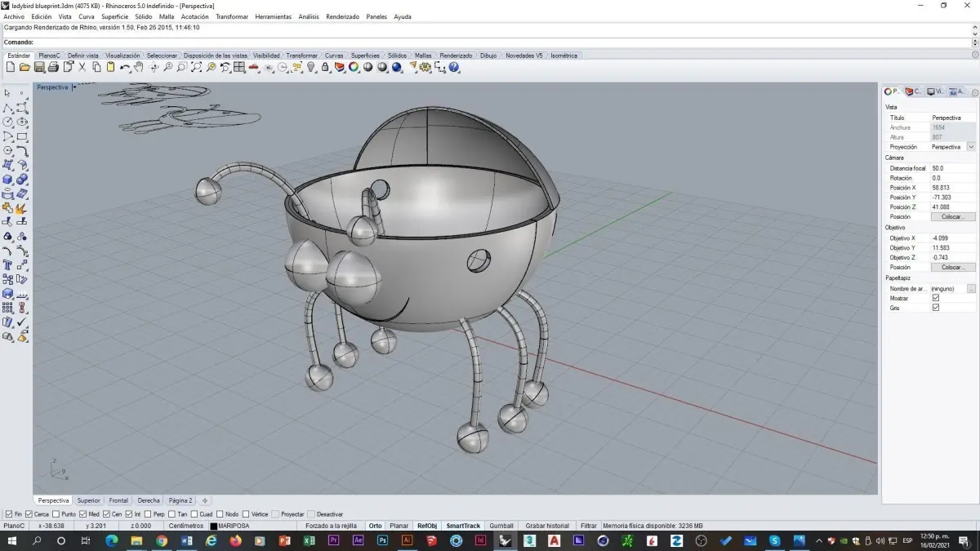The image size is (980, 551).
Task: Click the set car plane icon in toolbar
Action: coord(254,67)
